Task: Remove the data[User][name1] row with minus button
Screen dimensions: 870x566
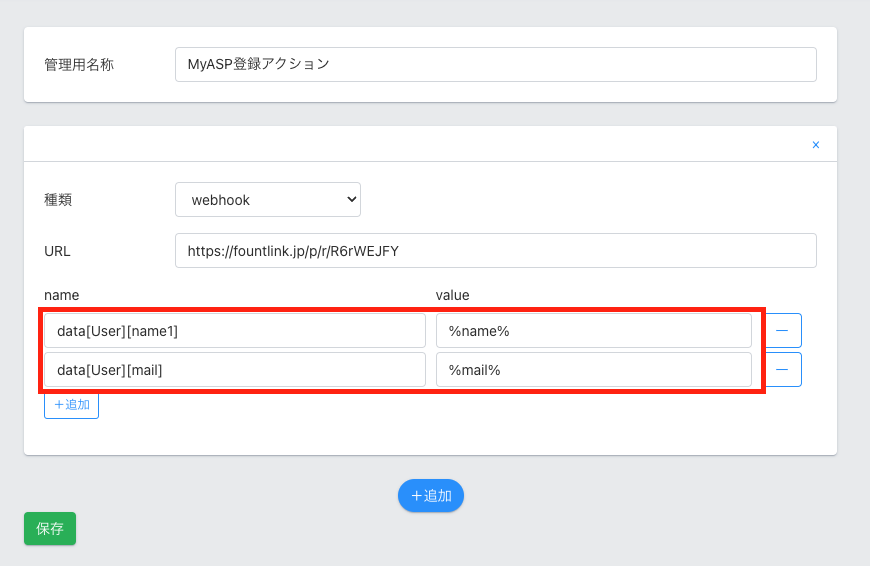Action: click(x=783, y=331)
